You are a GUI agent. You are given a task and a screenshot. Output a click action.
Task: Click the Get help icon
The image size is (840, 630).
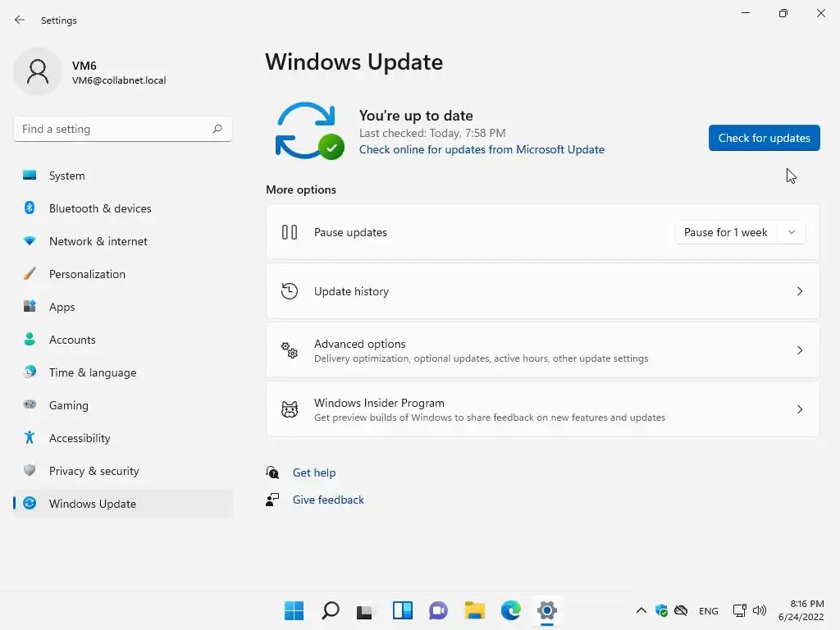click(272, 472)
